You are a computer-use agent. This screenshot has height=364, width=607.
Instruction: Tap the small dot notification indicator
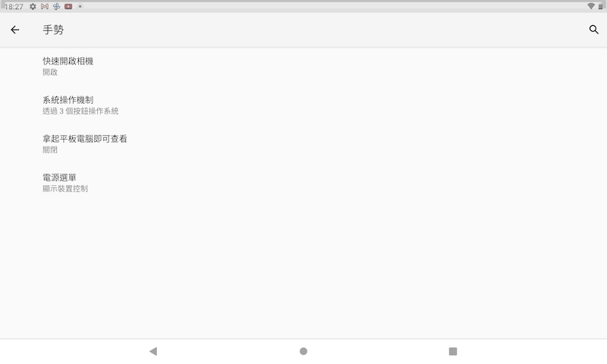click(80, 6)
